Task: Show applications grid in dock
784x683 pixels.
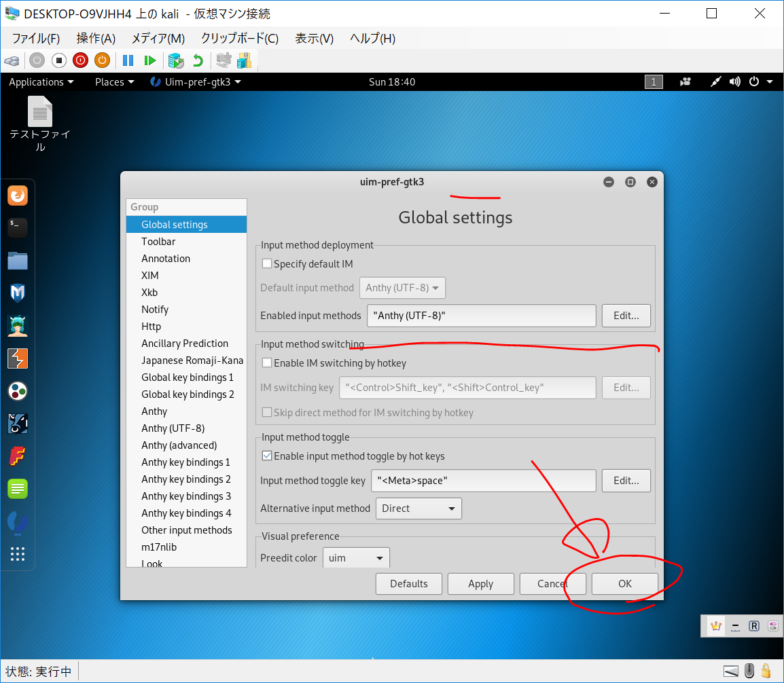Action: (x=18, y=554)
